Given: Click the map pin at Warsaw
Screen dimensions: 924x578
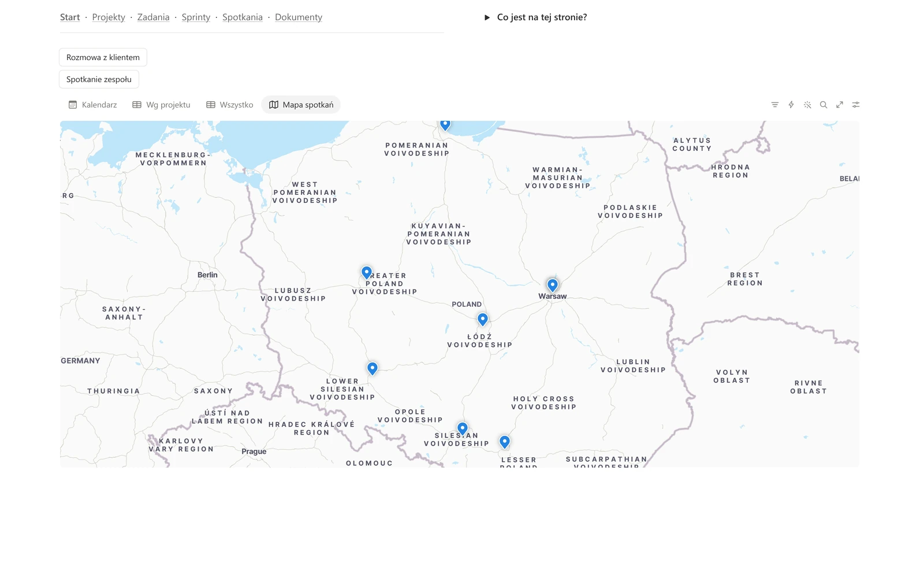Looking at the screenshot, I should [x=553, y=285].
